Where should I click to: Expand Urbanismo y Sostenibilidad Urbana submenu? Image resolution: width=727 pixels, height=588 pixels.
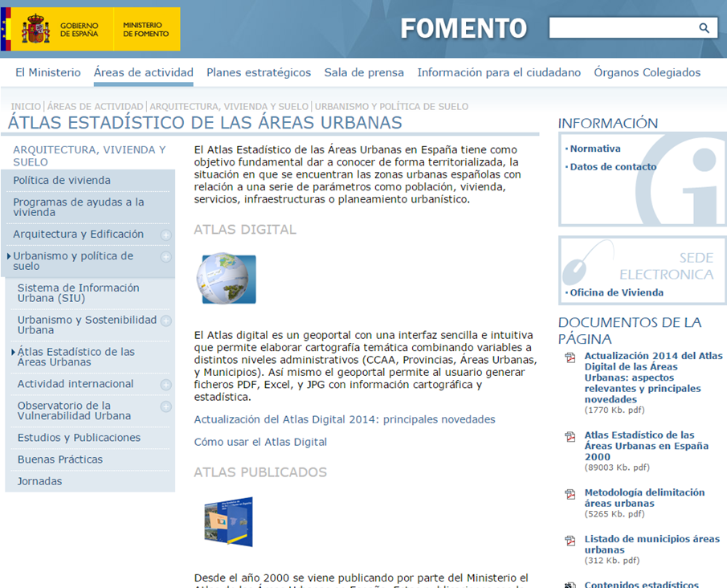[165, 321]
